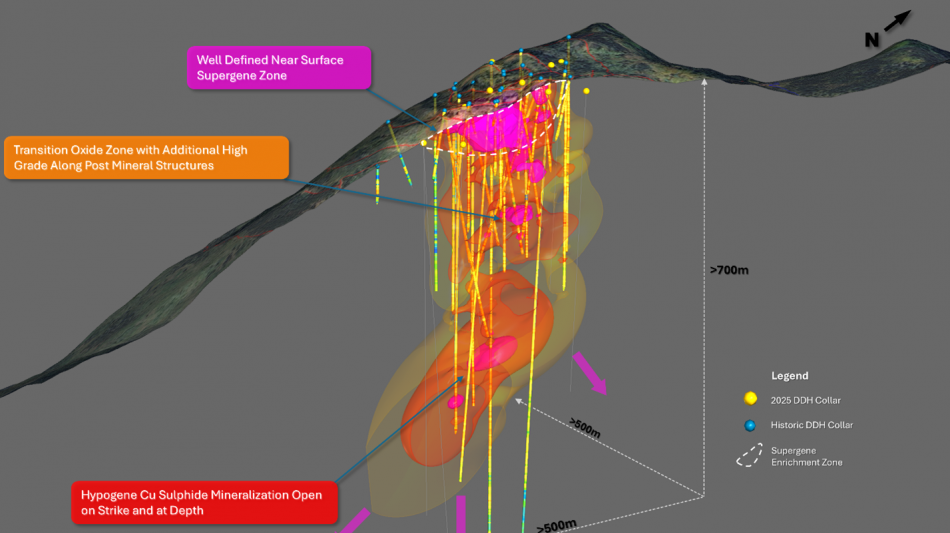The height and width of the screenshot is (533, 950).
Task: Select the orange Transition Oxide Zone label
Action: tap(146, 157)
